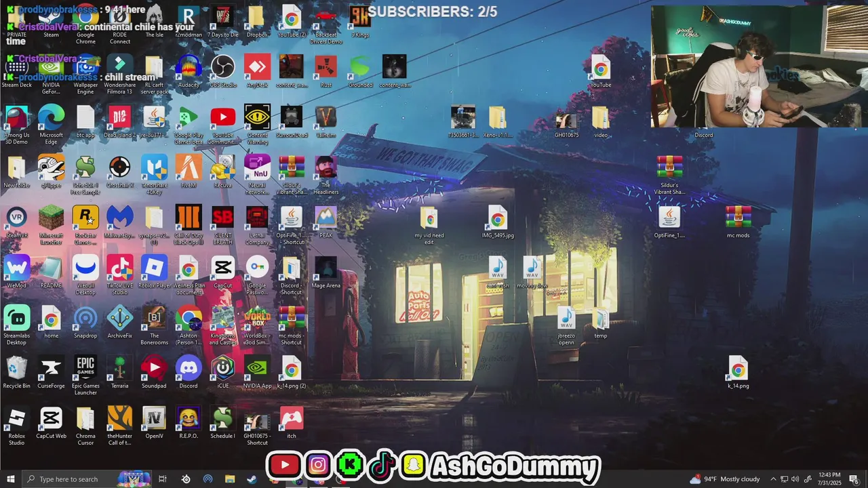868x488 pixels.
Task: Open the 'my vid need edit' folder
Action: click(x=429, y=226)
